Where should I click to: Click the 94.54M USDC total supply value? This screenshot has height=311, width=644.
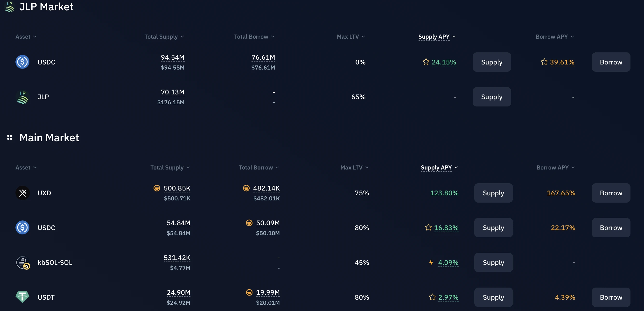coord(173,57)
